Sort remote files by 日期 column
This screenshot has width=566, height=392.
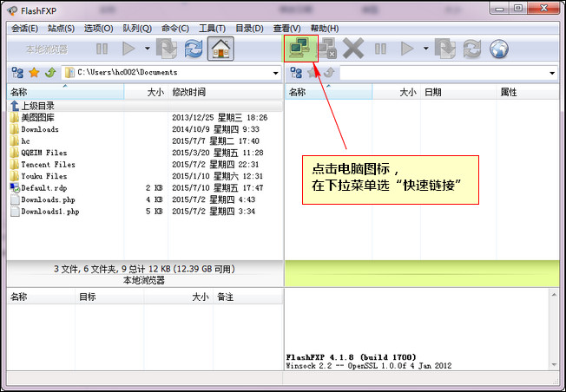(458, 92)
